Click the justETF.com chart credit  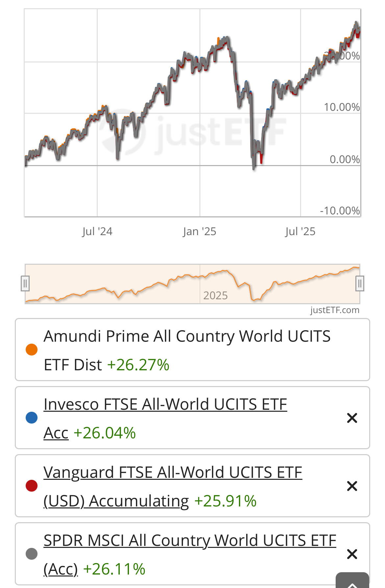335,310
